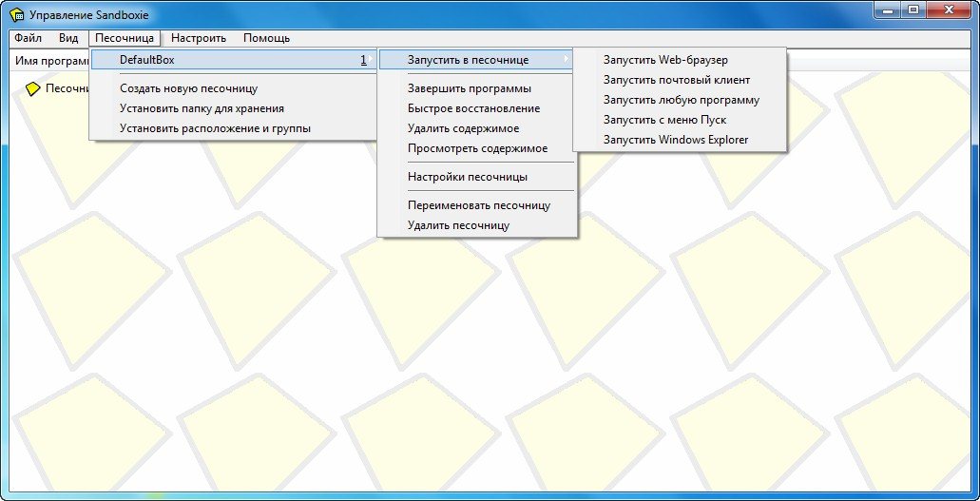Viewport: 980px width, 501px height.
Task: Open the Настроить menu
Action: point(198,38)
